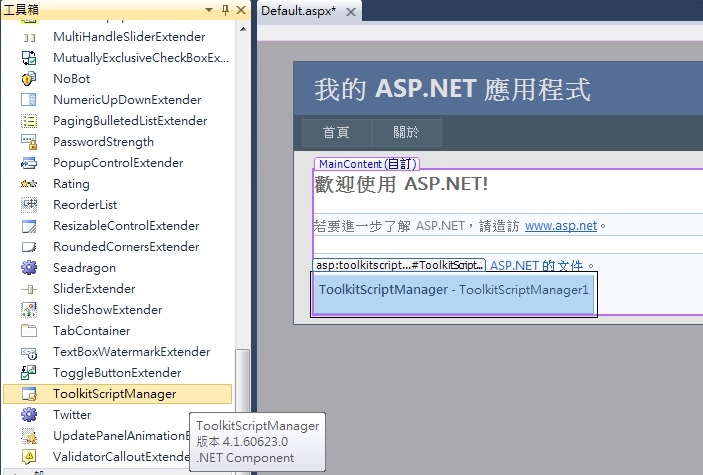Pick PasswordStrength in the toolbox
Screen dimensions: 703x475
click(x=104, y=142)
